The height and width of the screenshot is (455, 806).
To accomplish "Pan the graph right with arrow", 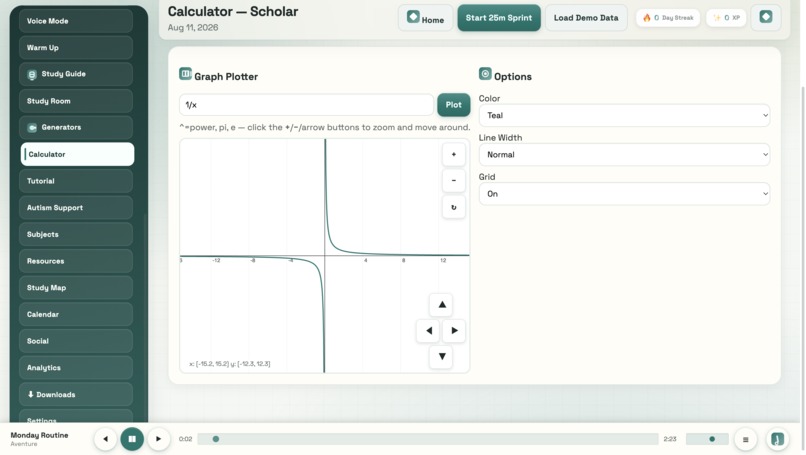I will point(454,331).
